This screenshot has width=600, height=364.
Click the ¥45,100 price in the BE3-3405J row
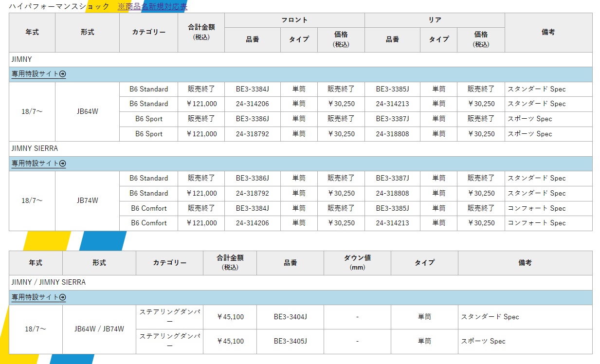(x=230, y=341)
